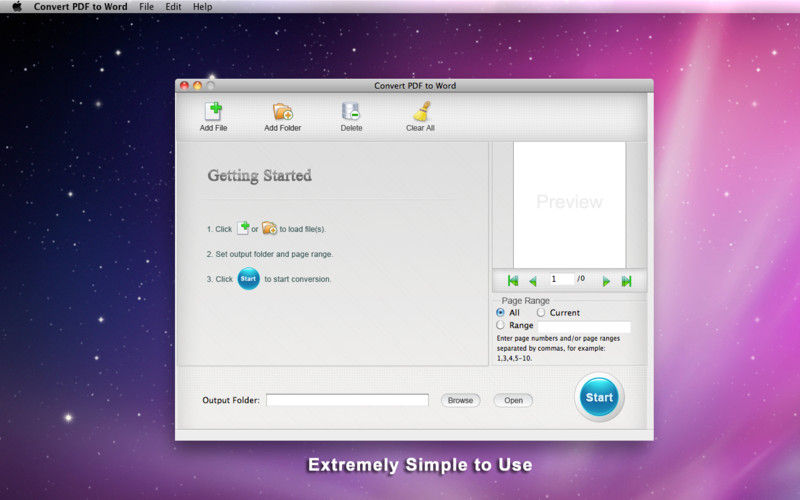
Task: Click the Getting Started heading
Action: coord(260,176)
